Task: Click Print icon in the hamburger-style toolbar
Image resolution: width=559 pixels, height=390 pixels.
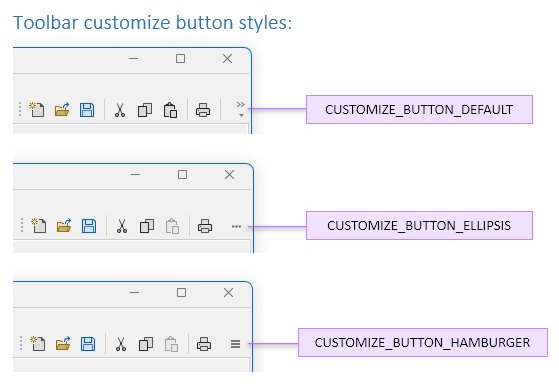Action: point(204,344)
